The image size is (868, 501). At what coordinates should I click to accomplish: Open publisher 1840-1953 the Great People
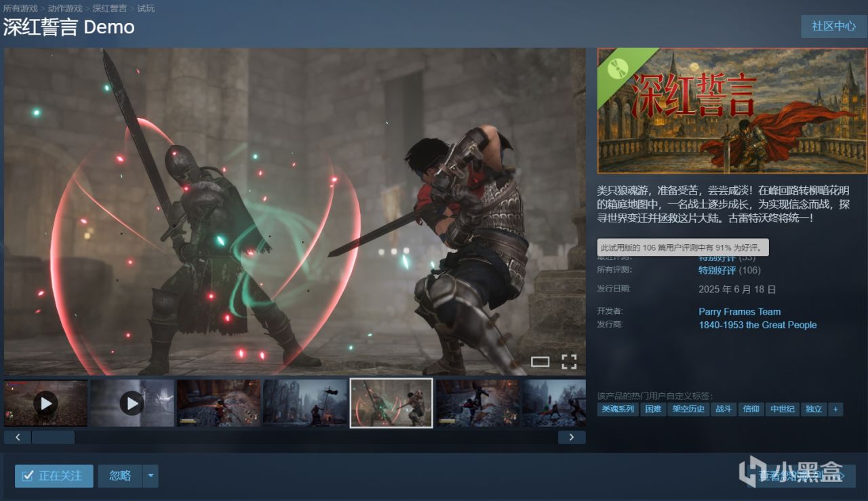[x=757, y=325]
